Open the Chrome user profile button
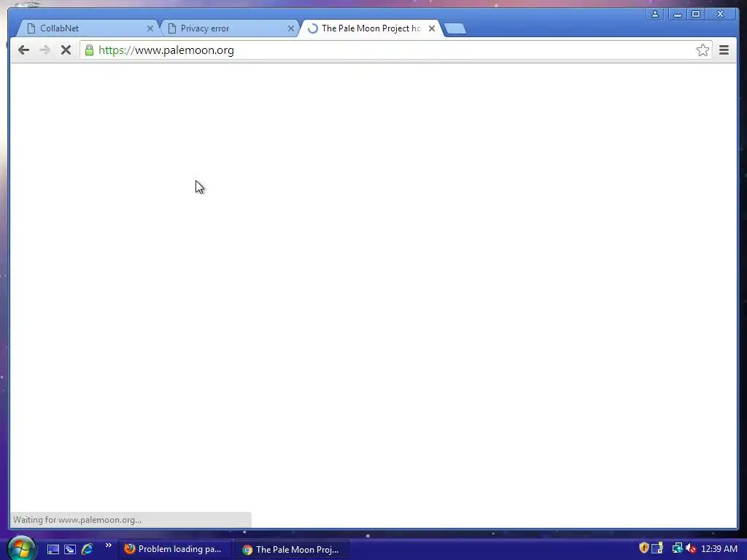The image size is (747, 560). pyautogui.click(x=655, y=15)
